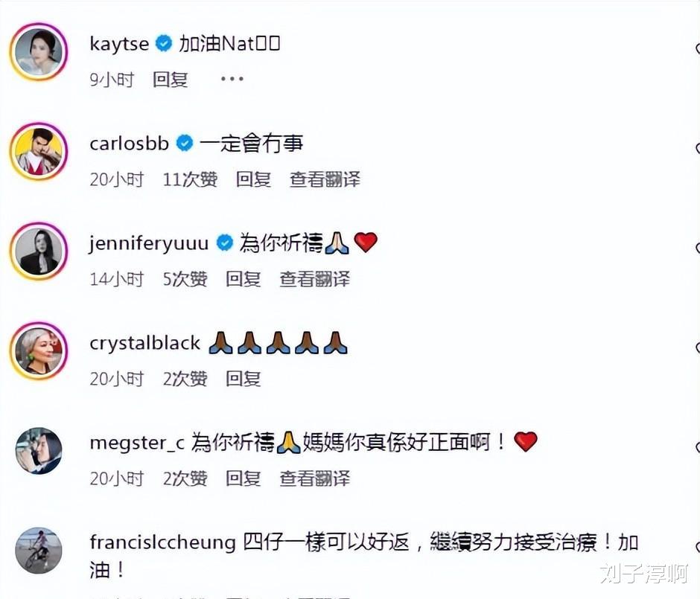The image size is (700, 599).
Task: Reply to crystalblack's comment
Action: (x=244, y=379)
